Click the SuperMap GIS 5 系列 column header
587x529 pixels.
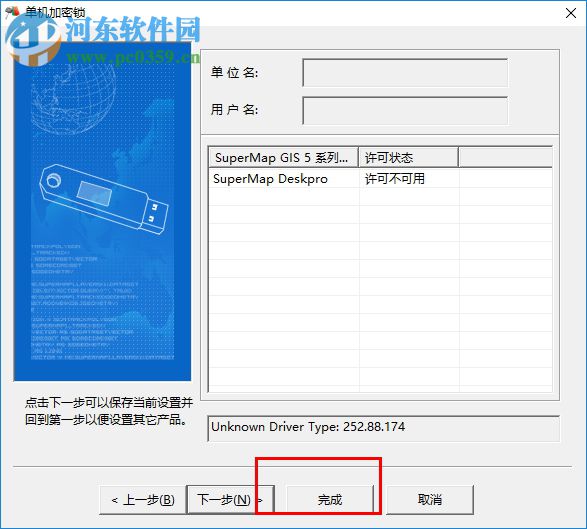point(283,158)
